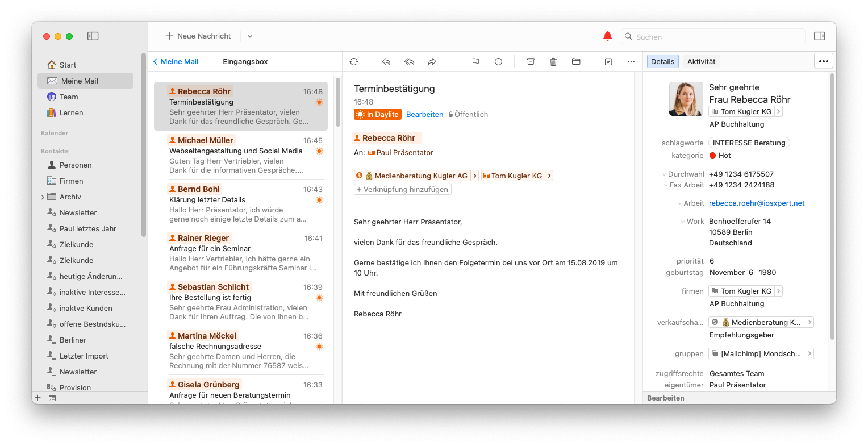Open Letzter Import list
Image resolution: width=868 pixels, height=446 pixels.
coord(85,356)
